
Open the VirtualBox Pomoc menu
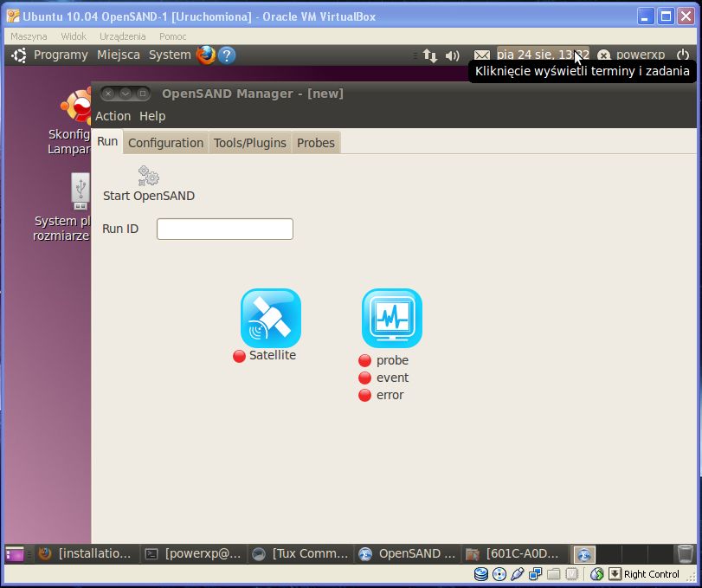[x=173, y=36]
